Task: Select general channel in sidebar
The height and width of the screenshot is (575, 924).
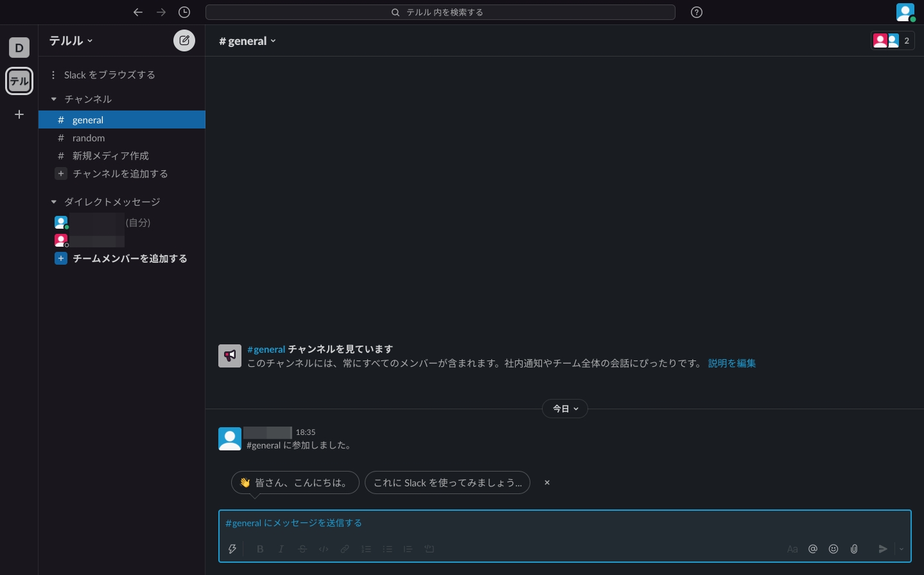Action: (x=122, y=119)
